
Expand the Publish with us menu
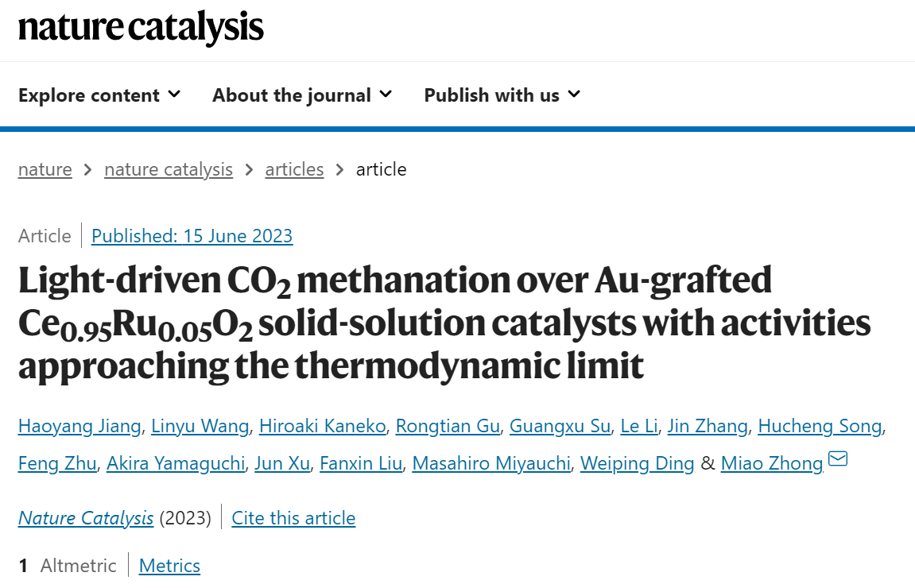[502, 95]
